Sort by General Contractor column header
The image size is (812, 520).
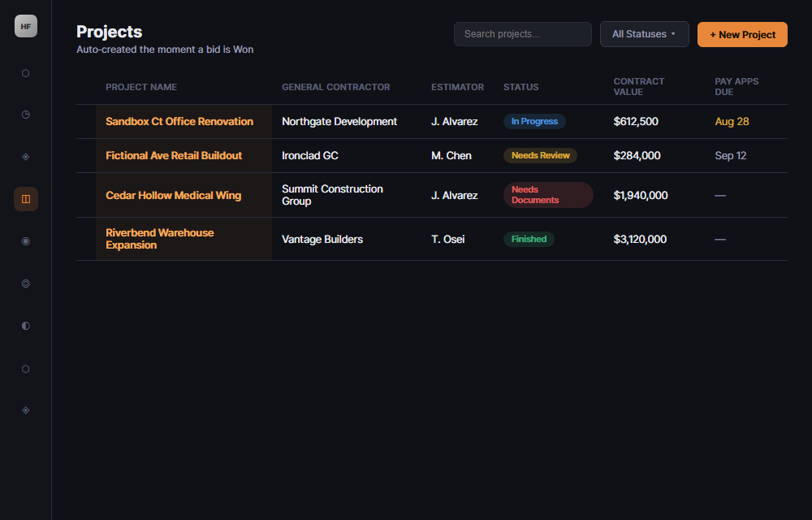point(335,87)
